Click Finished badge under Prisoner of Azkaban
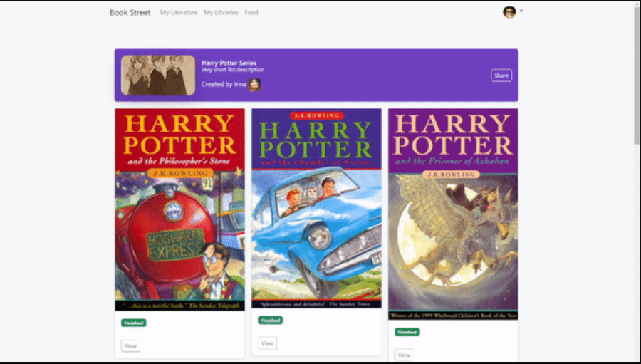This screenshot has height=364, width=641. tap(407, 332)
